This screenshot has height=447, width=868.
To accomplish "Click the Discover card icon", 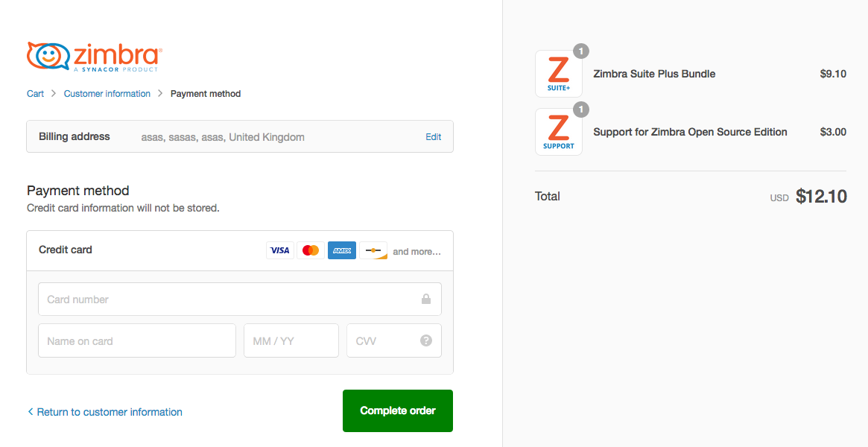I will 373,250.
